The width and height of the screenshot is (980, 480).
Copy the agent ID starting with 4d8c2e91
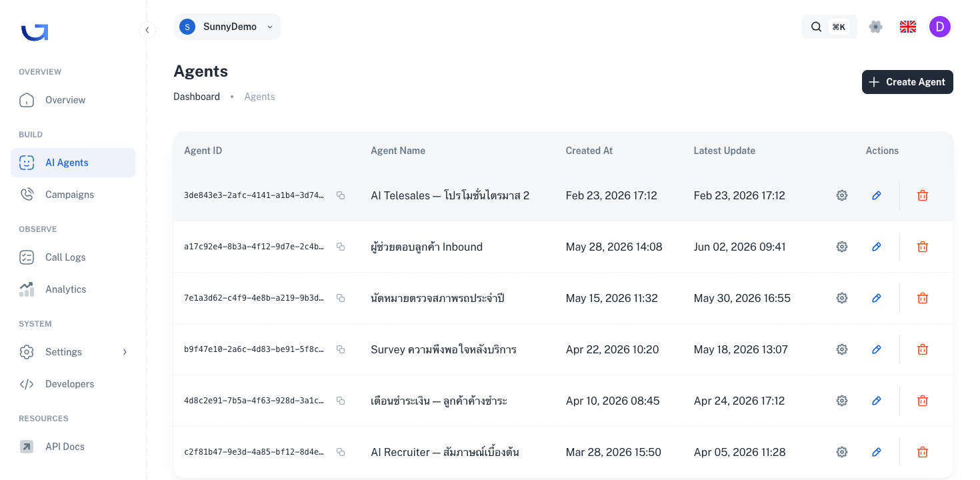(x=341, y=401)
